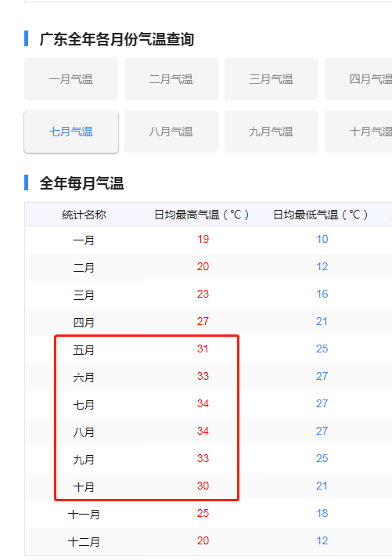The width and height of the screenshot is (392, 560).
Task: Open the 一月气温 button
Action: pos(71,79)
